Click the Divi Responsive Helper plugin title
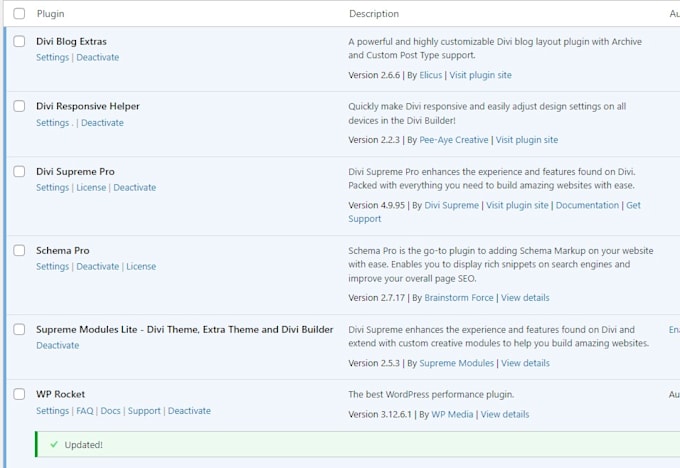 point(88,106)
